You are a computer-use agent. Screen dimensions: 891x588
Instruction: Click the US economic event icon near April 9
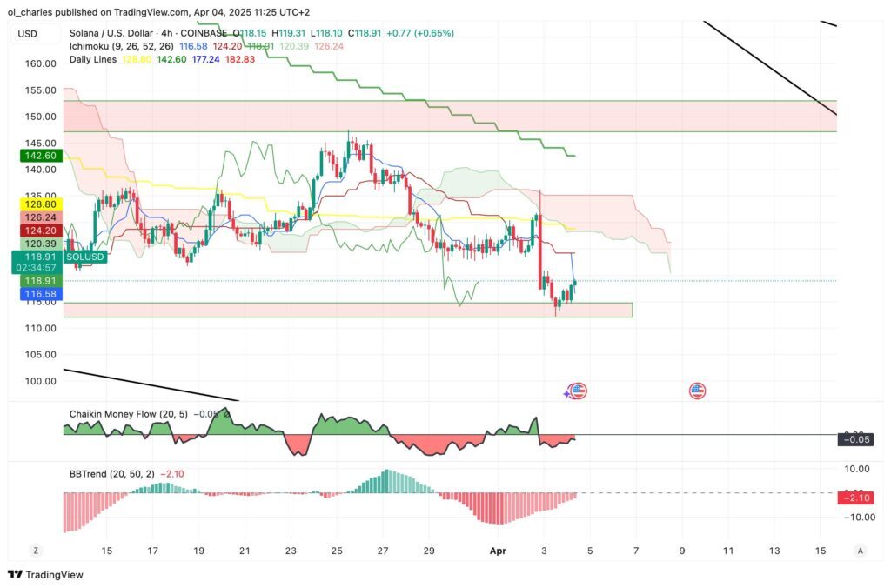point(697,391)
